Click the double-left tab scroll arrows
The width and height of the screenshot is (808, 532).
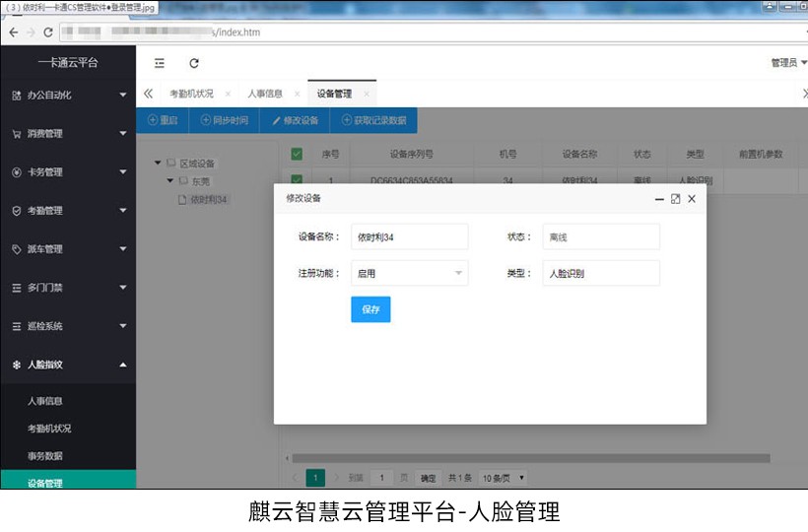[x=149, y=94]
